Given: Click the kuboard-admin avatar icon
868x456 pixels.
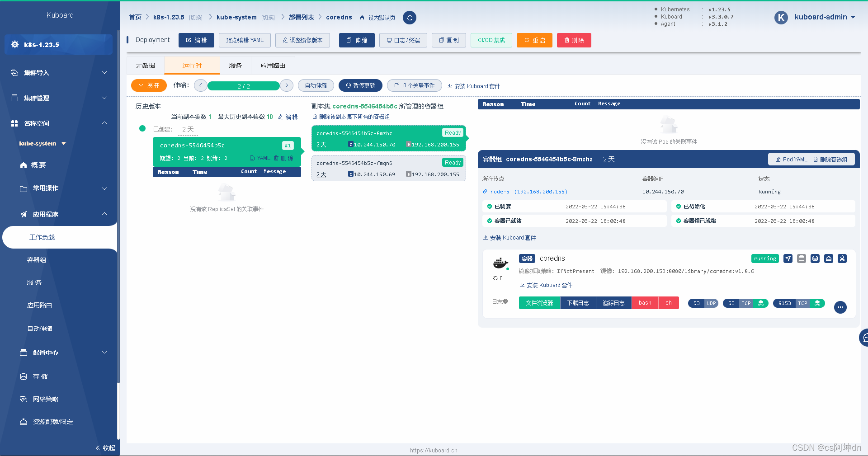Looking at the screenshot, I should pyautogui.click(x=781, y=17).
